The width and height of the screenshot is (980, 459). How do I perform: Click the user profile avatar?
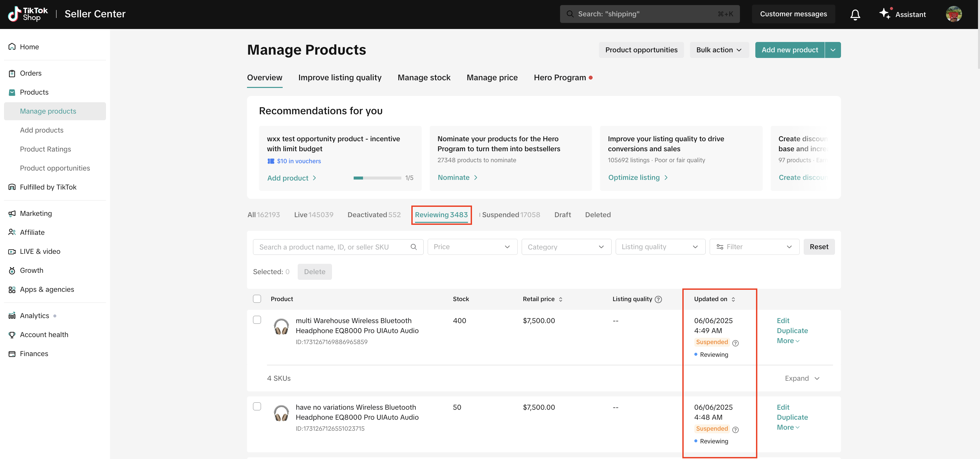point(953,14)
